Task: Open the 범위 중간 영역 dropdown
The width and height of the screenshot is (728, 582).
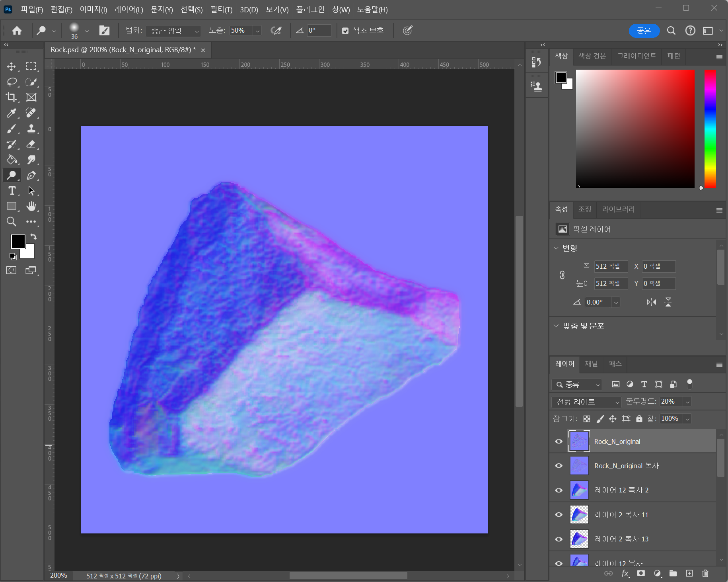Action: coord(173,31)
